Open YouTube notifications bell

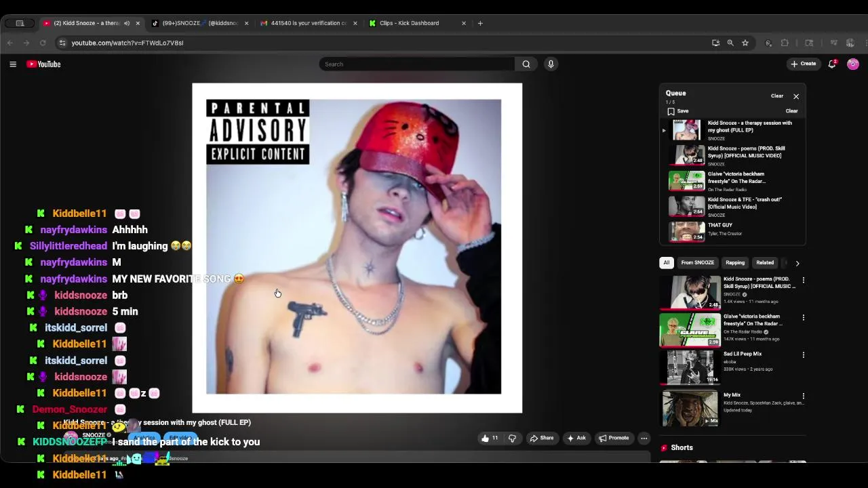(x=832, y=64)
